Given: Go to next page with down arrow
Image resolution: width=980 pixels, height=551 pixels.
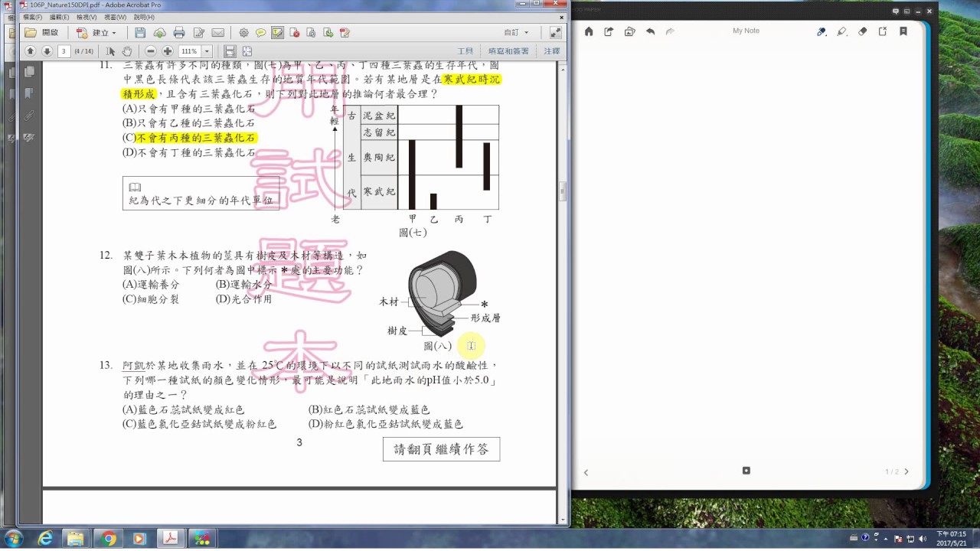Looking at the screenshot, I should pos(47,51).
